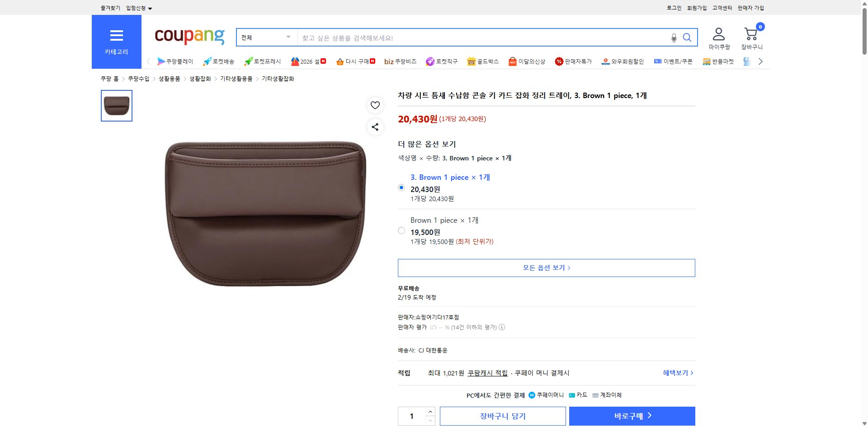868x427 pixels.
Task: Open the 골드박스 menu item
Action: (483, 61)
